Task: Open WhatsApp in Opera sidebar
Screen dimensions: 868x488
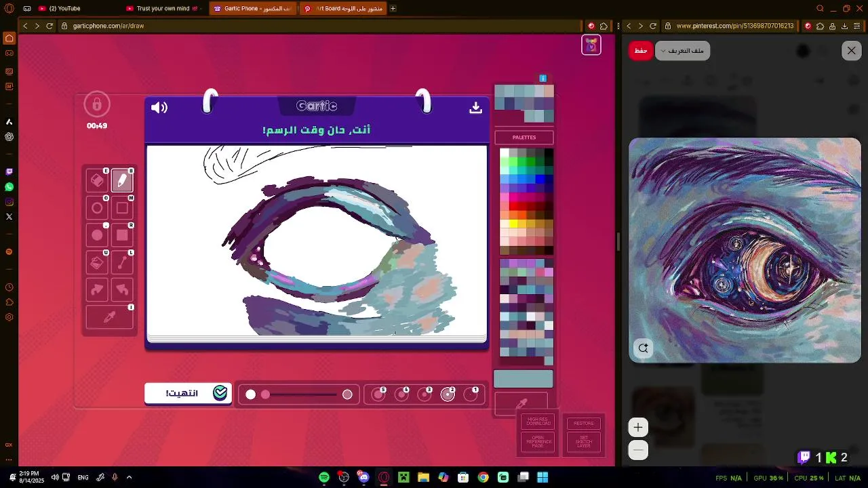Action: (9, 187)
